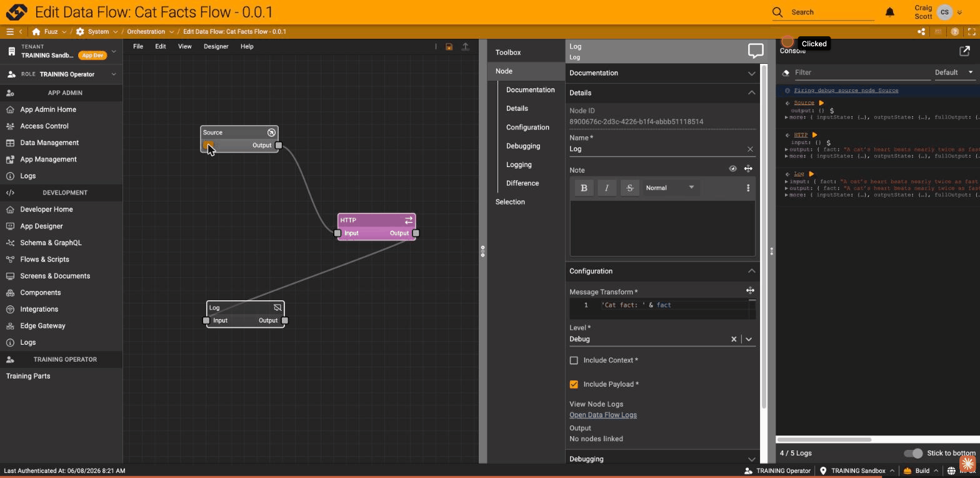This screenshot has height=478, width=980.
Task: Expand the Debugging section at panel bottom
Action: 662,459
